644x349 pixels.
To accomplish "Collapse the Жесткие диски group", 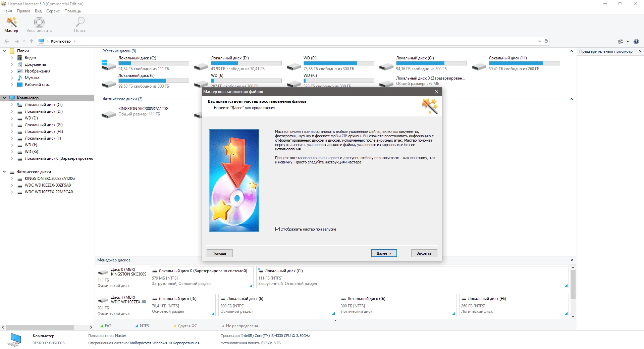I will 572,51.
